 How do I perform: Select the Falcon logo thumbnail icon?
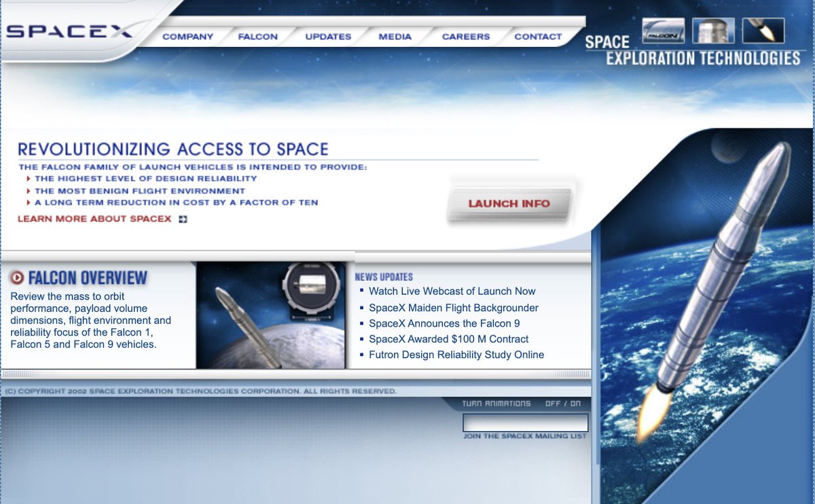[x=662, y=31]
